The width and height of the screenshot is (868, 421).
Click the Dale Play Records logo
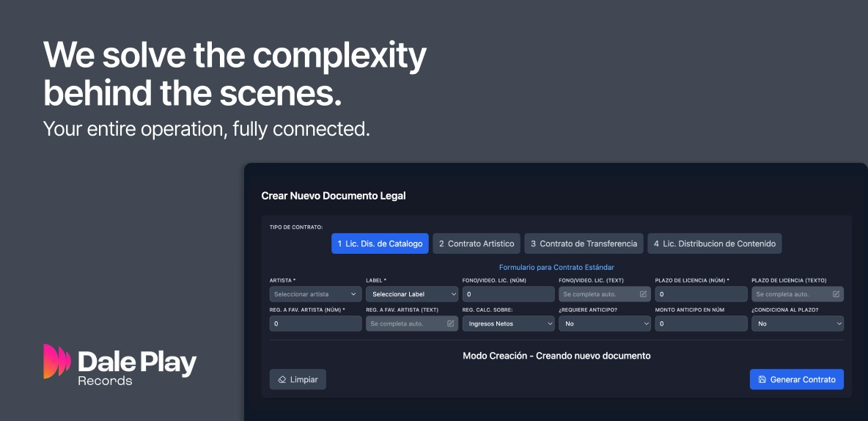point(120,365)
